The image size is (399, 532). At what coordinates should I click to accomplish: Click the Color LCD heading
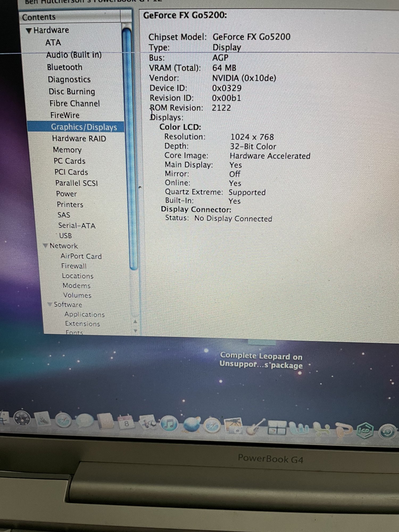(180, 127)
